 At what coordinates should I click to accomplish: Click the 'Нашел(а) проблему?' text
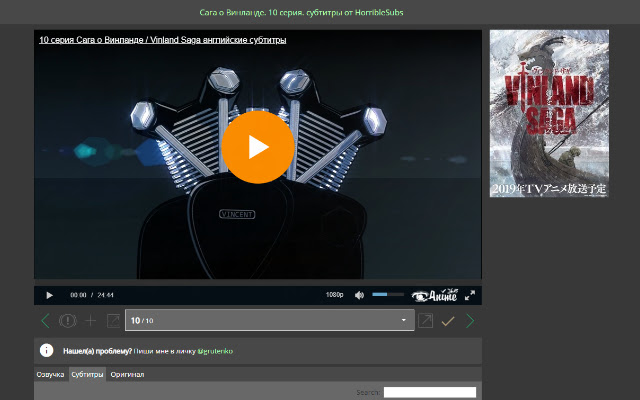pyautogui.click(x=98, y=351)
